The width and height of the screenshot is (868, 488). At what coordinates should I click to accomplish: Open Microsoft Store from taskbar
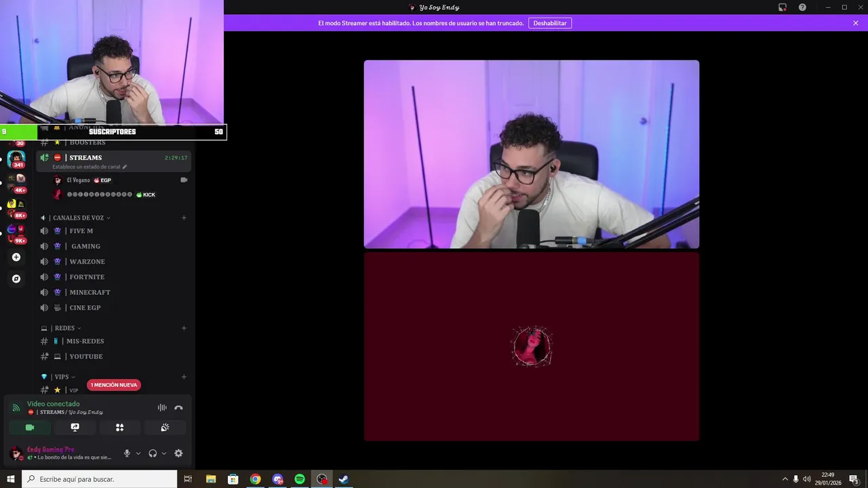point(233,479)
